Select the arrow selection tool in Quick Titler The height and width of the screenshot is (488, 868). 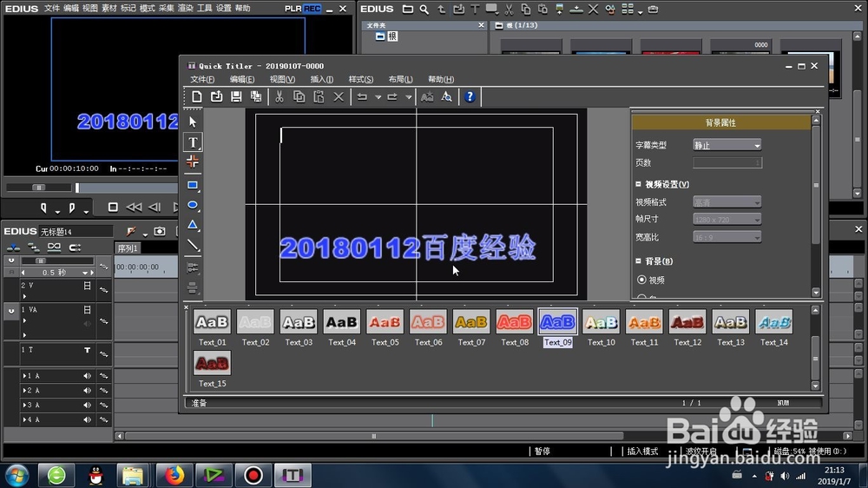193,122
